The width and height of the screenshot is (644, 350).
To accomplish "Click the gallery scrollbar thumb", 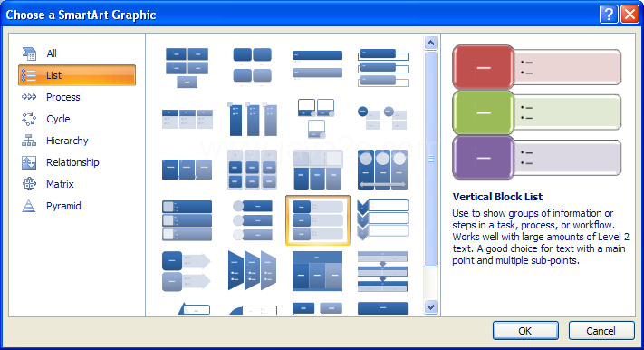I will click(x=430, y=160).
